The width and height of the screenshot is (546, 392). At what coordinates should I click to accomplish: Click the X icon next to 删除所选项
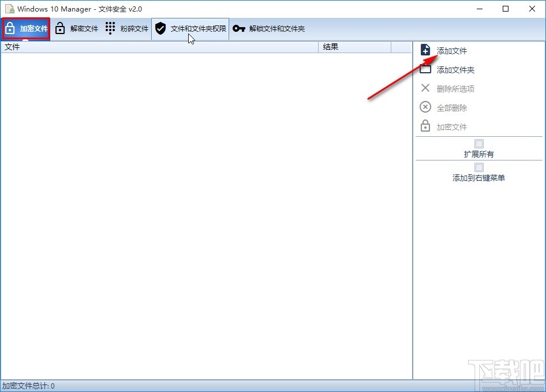(425, 88)
